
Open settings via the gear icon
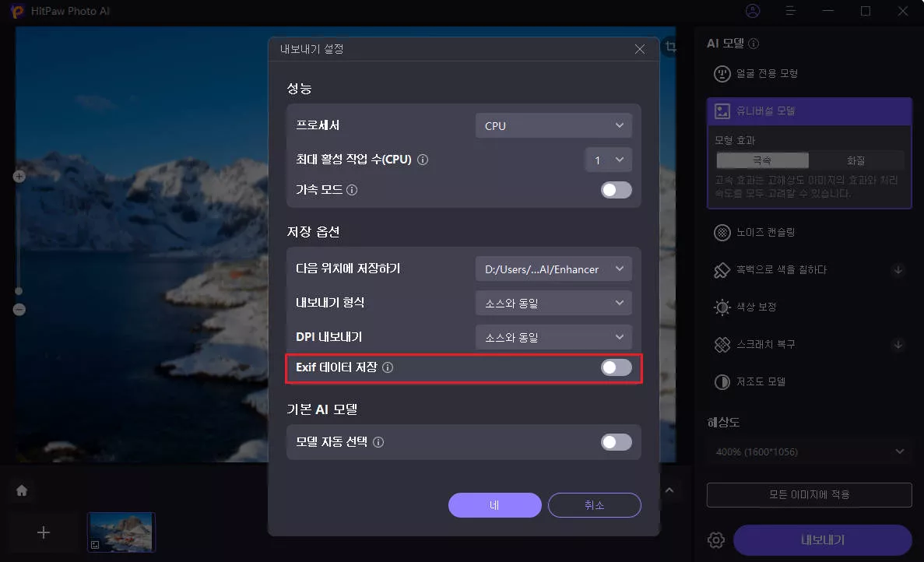tap(715, 539)
